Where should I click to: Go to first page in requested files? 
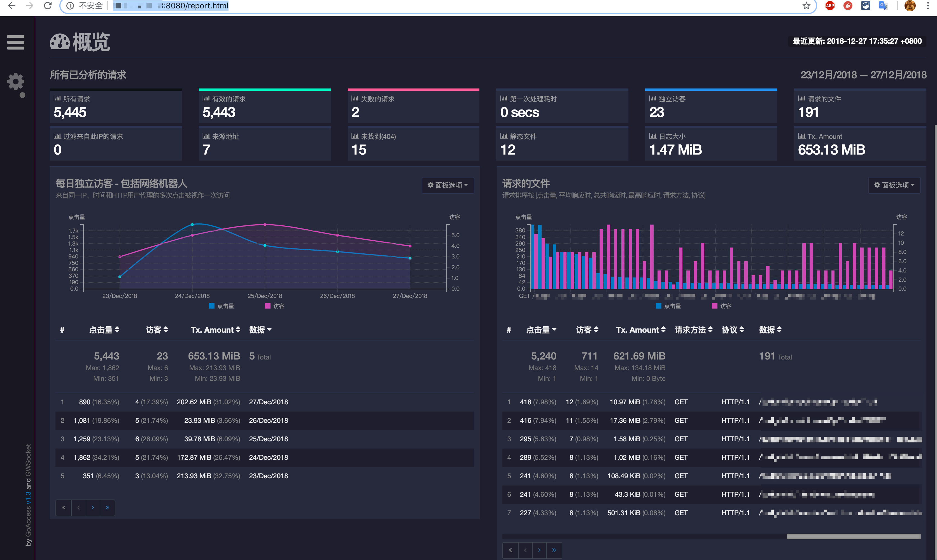510,550
